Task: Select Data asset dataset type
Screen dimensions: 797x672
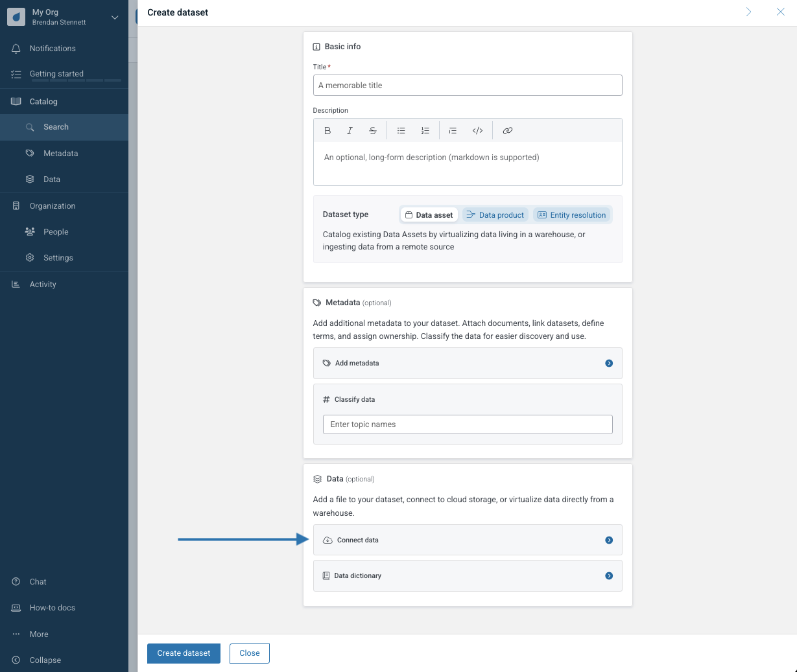Action: pyautogui.click(x=429, y=215)
